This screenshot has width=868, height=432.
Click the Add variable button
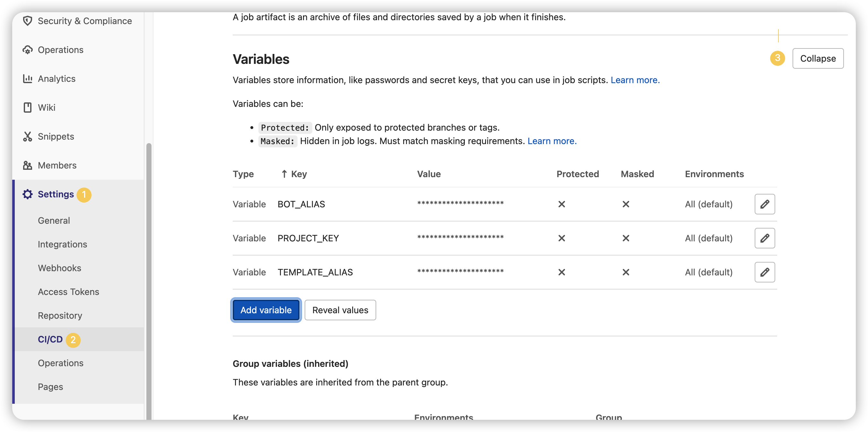[266, 310]
